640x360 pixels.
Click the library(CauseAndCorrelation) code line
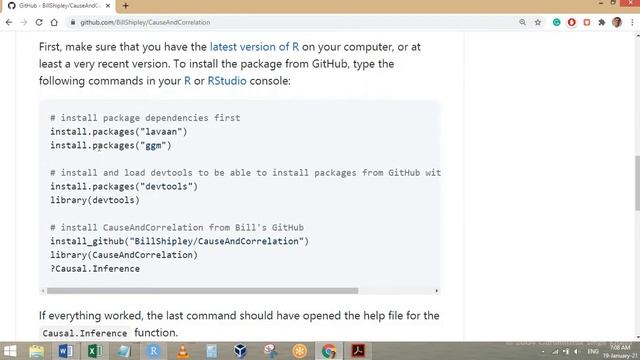124,255
